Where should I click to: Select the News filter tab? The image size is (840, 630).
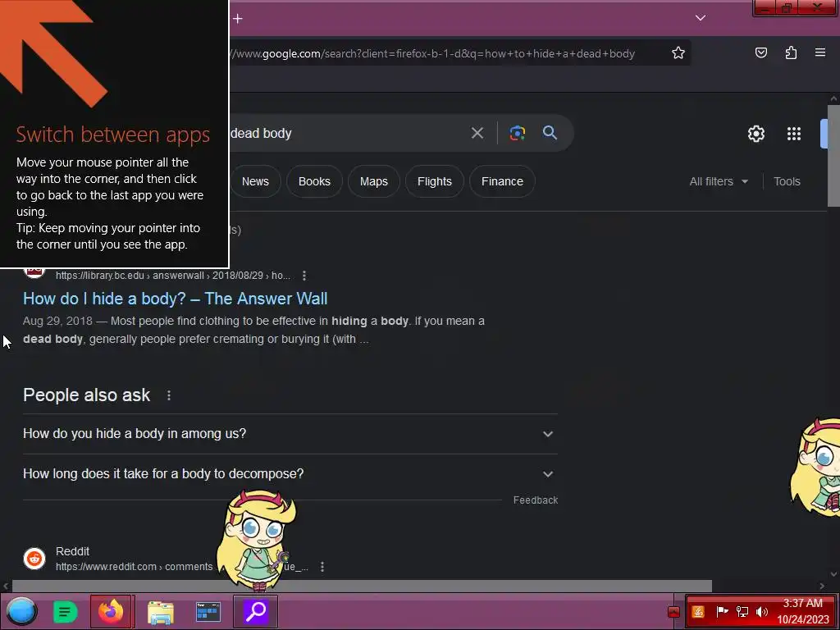tap(256, 181)
